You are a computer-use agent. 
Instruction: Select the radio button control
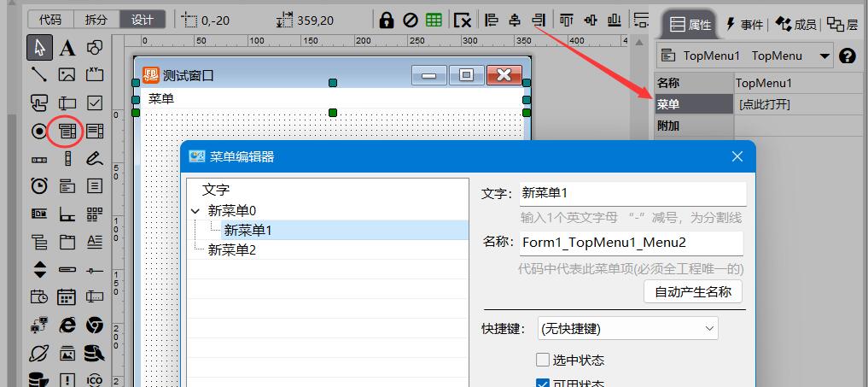point(39,131)
